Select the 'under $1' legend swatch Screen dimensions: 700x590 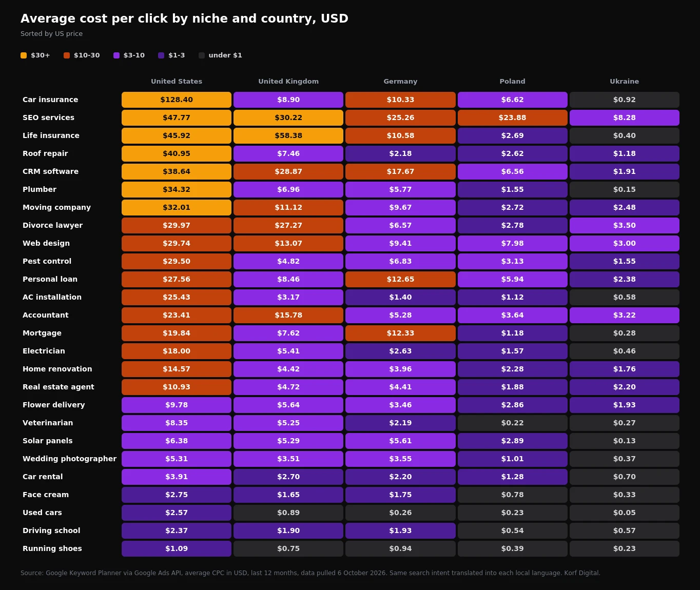(x=202, y=55)
